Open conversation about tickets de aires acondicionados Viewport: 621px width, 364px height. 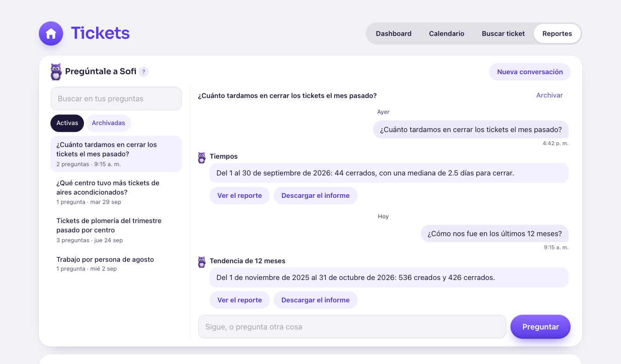(116, 192)
